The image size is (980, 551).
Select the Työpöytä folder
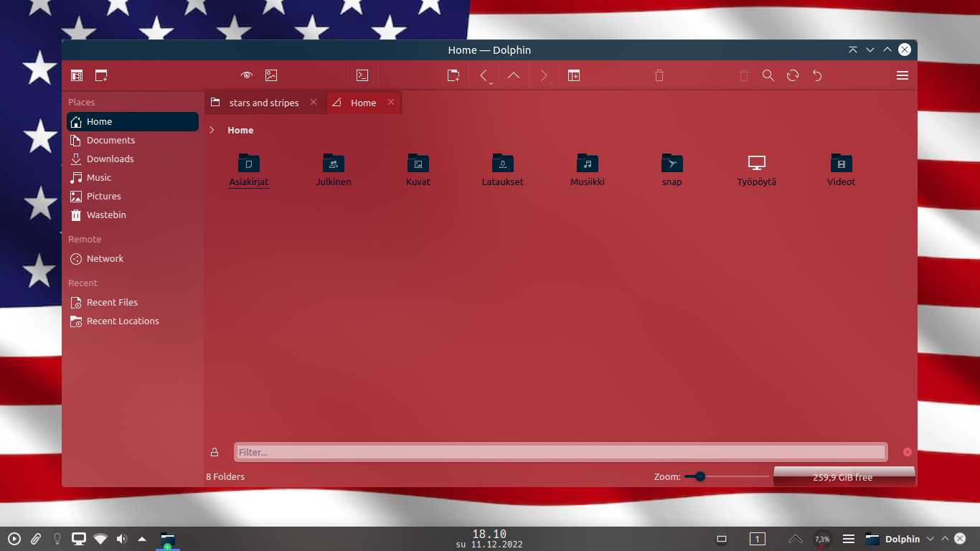pos(757,170)
